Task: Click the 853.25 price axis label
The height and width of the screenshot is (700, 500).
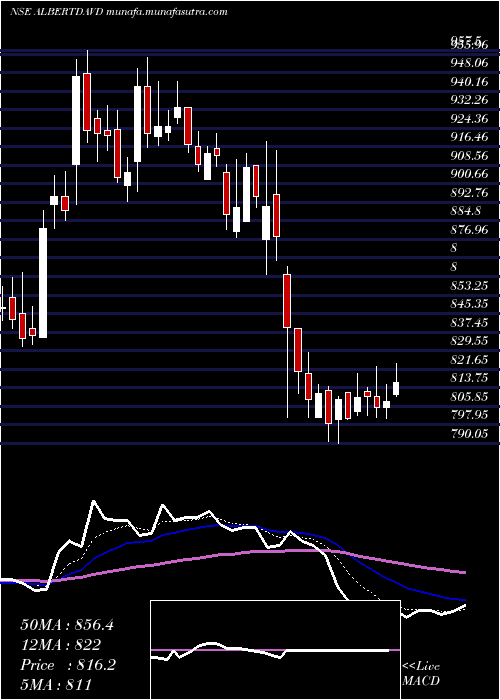Action: click(469, 285)
